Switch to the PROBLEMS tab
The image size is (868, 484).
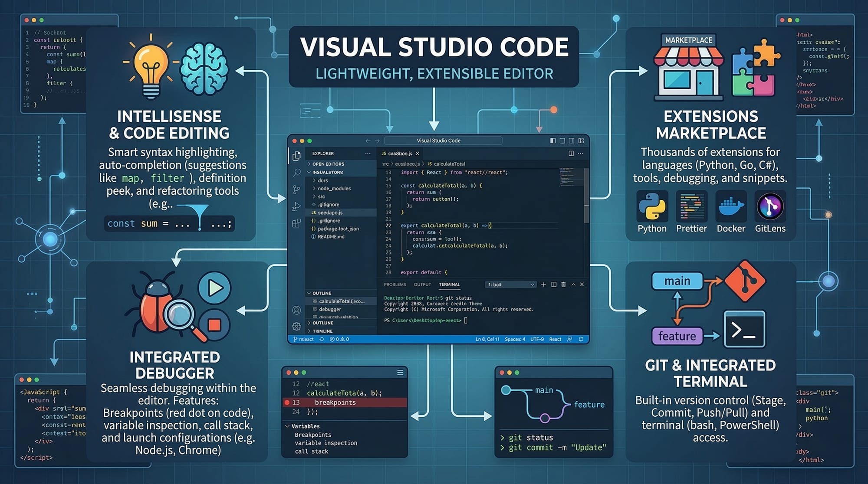[x=395, y=285]
